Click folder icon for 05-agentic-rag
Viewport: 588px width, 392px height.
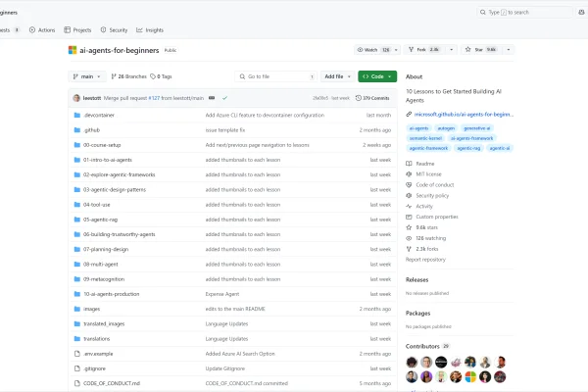[77, 220]
